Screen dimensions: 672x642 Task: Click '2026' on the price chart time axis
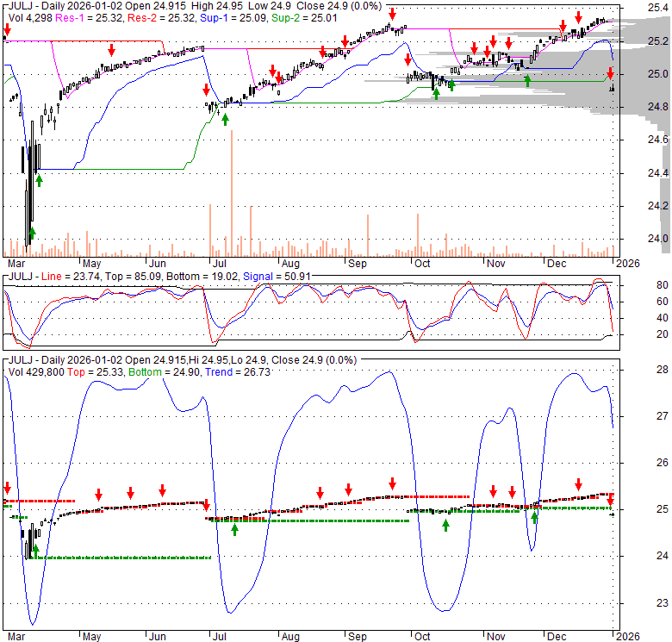[628, 264]
